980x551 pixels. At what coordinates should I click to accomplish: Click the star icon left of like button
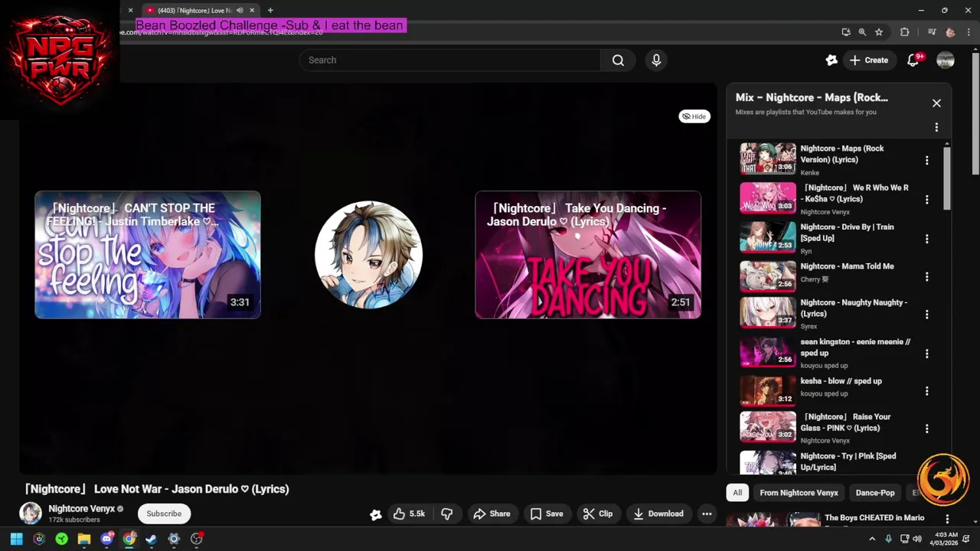point(376,514)
